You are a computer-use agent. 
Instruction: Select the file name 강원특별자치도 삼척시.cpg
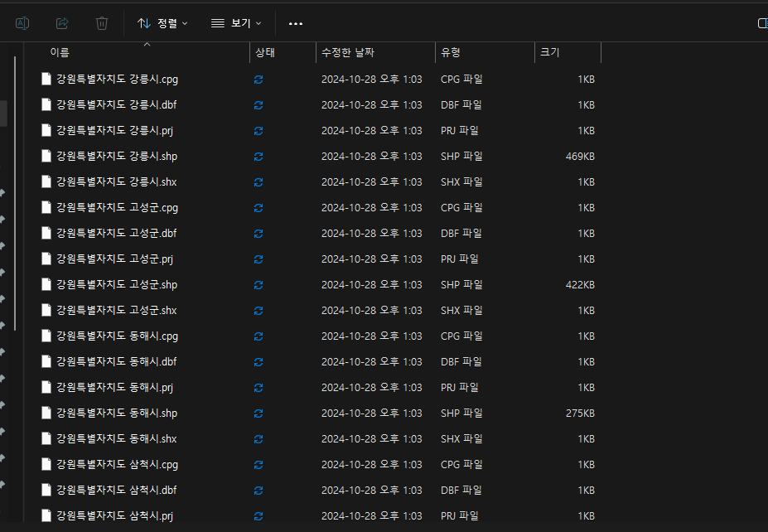[x=117, y=464]
